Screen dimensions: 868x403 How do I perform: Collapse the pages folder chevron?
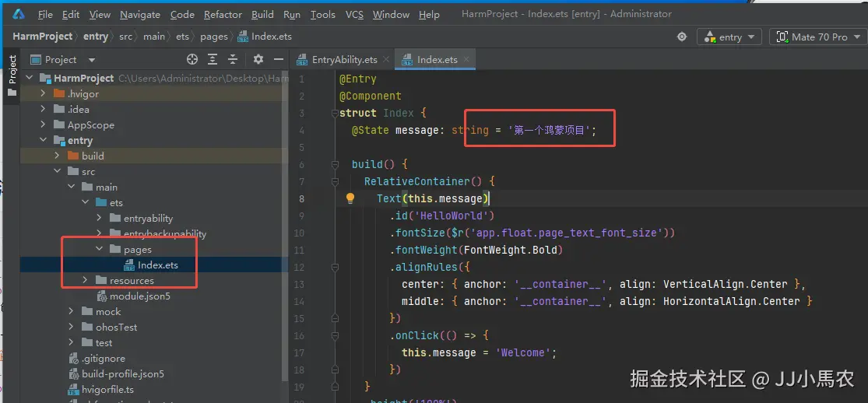99,249
